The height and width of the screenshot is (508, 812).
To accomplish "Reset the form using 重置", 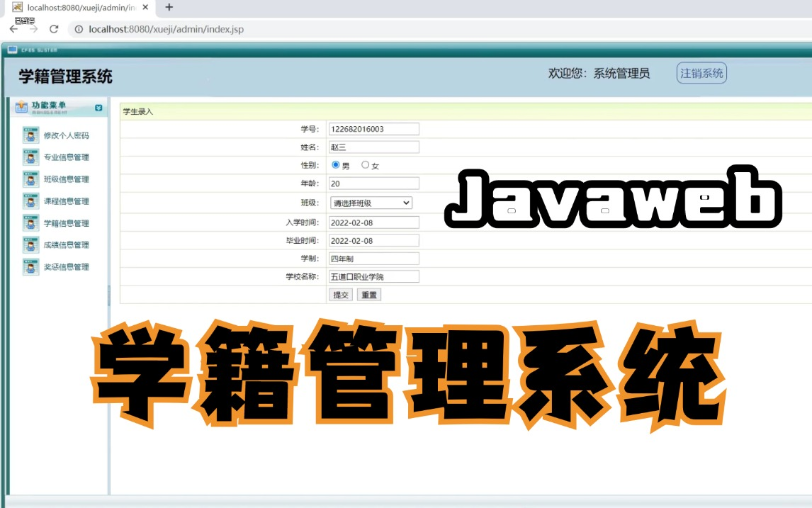I will [x=368, y=294].
